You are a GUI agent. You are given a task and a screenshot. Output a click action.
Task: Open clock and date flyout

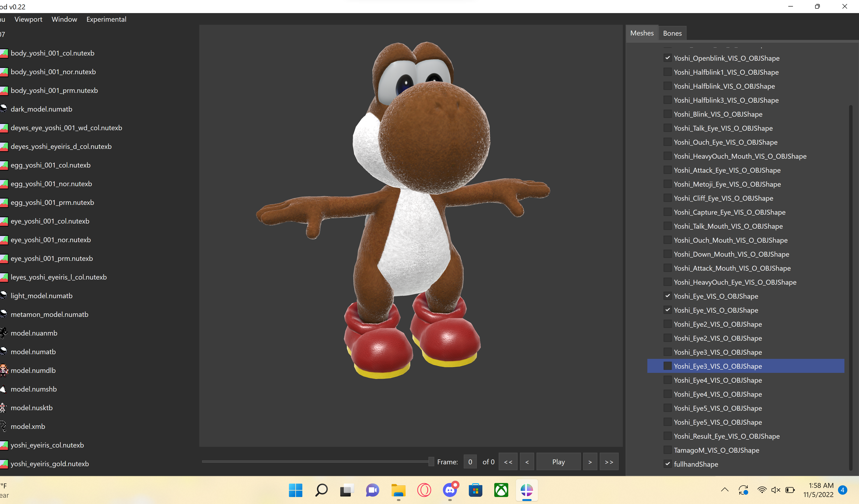(818, 490)
